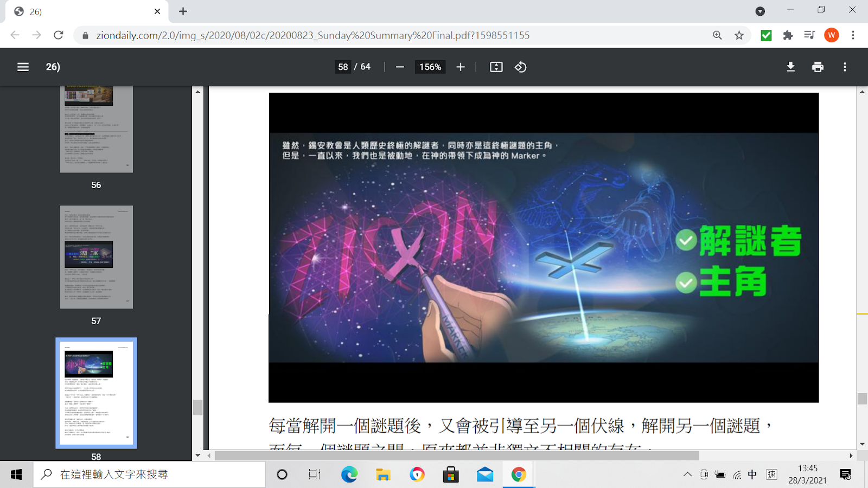The image size is (868, 488).
Task: Open the Wi-Fi network tray icon
Action: [737, 475]
